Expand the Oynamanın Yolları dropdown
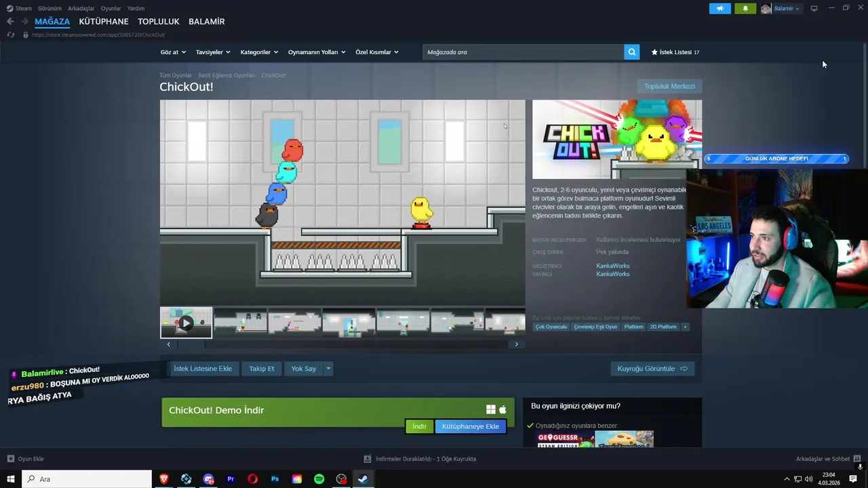This screenshot has width=868, height=488. click(317, 52)
